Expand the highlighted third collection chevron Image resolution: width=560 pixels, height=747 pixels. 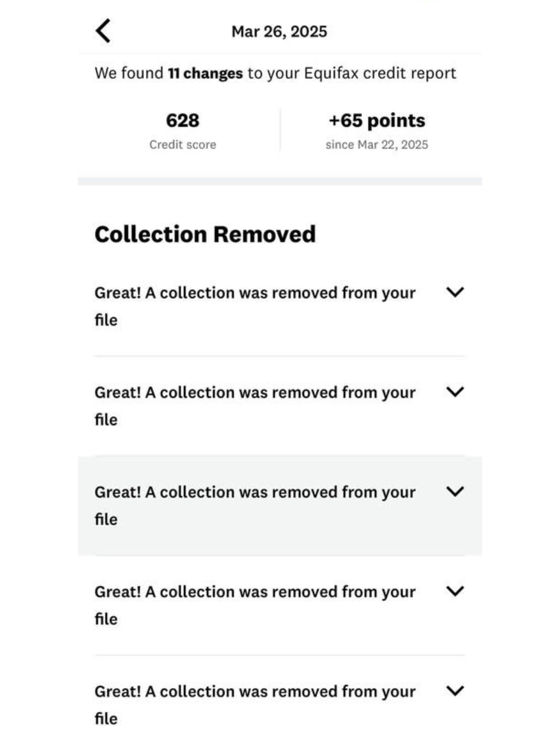pyautogui.click(x=455, y=491)
